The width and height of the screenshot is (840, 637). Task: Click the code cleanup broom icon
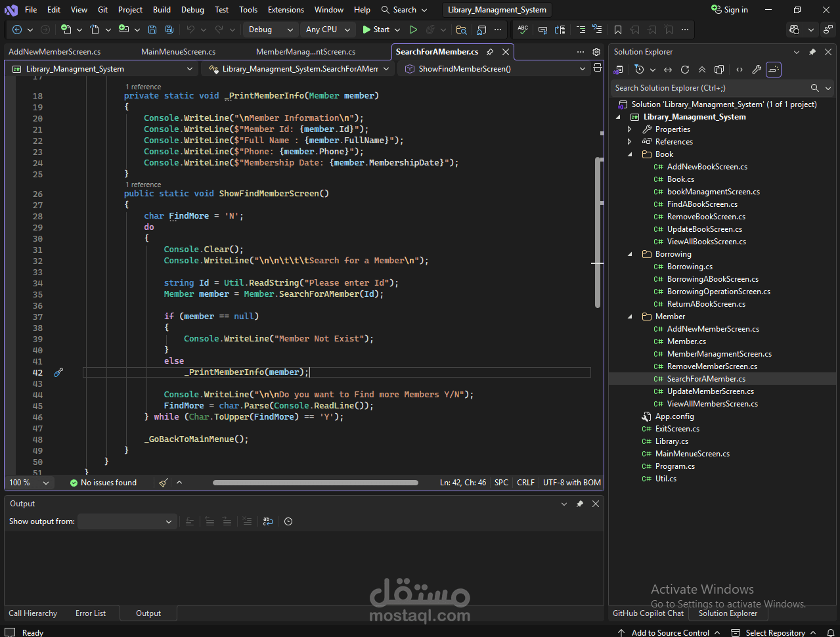pos(164,483)
